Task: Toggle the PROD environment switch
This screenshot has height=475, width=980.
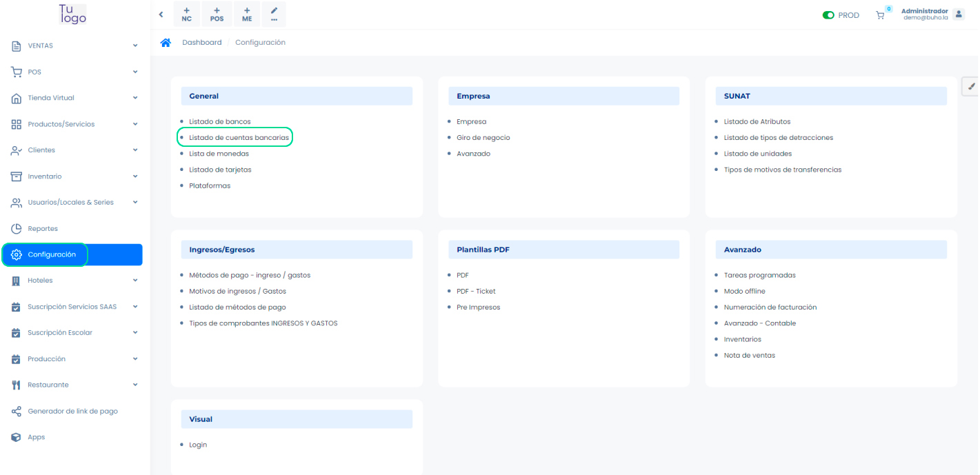Action: click(828, 15)
